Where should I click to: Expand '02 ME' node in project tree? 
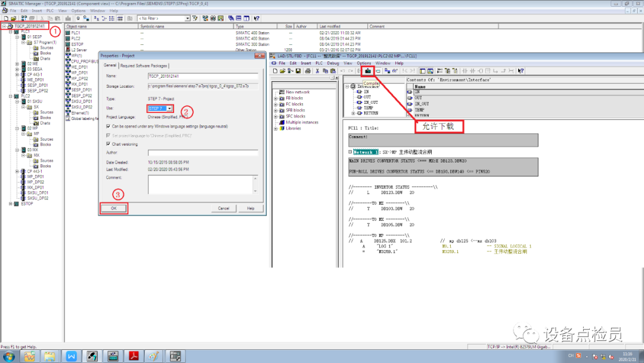(x=17, y=64)
